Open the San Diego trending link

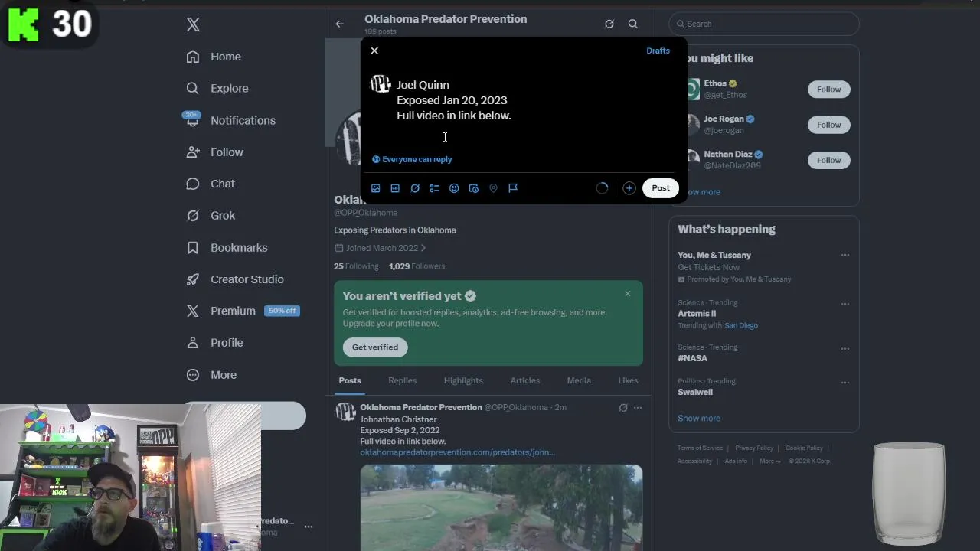pyautogui.click(x=741, y=325)
